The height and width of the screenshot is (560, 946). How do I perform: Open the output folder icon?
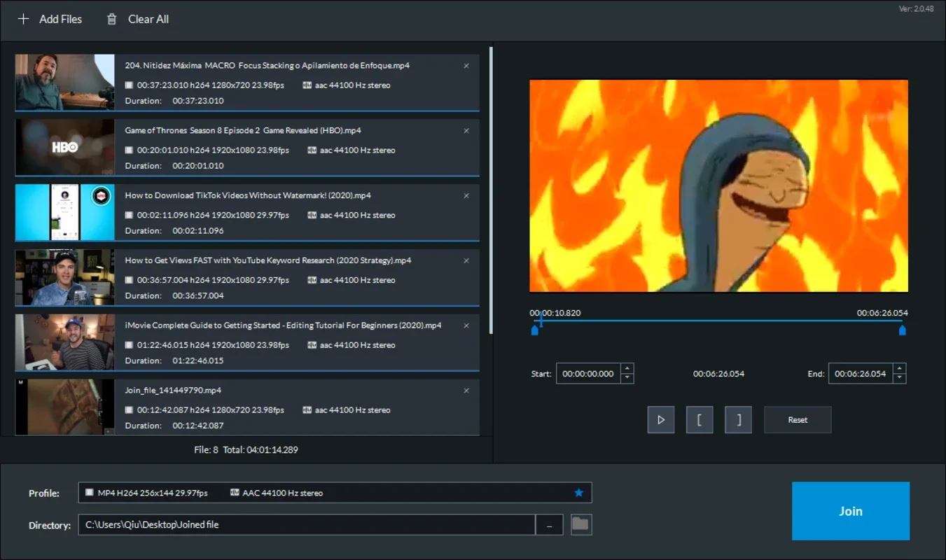click(581, 524)
